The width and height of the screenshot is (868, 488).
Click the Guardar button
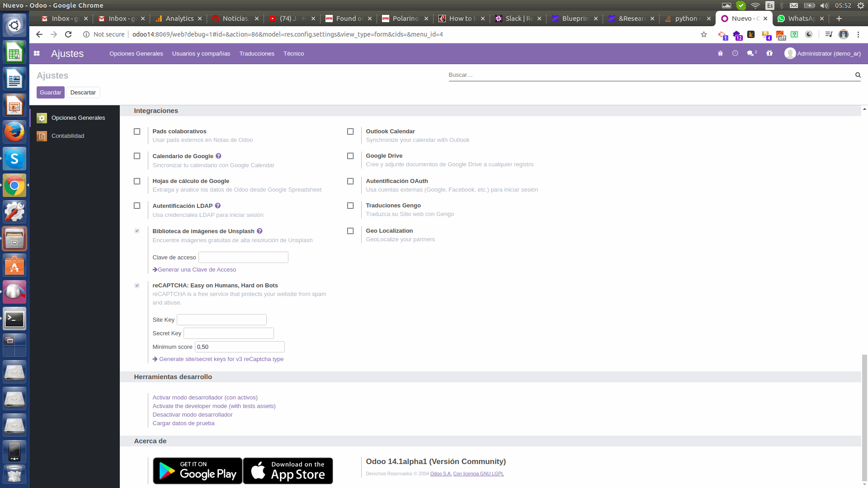[50, 92]
